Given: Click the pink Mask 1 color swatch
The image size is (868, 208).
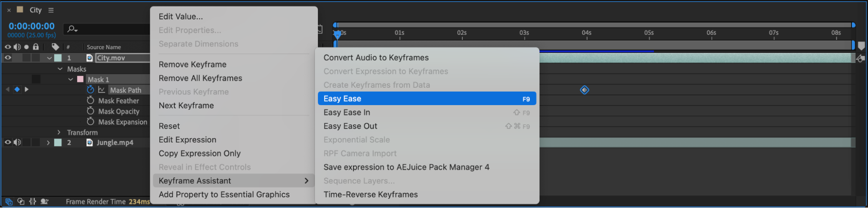Looking at the screenshot, I should [x=80, y=79].
